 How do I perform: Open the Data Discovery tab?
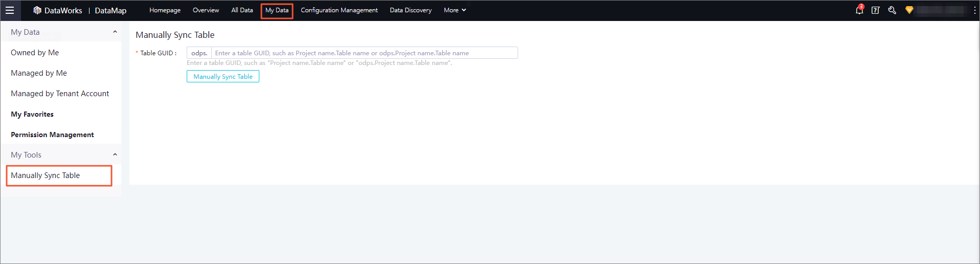pyautogui.click(x=411, y=10)
